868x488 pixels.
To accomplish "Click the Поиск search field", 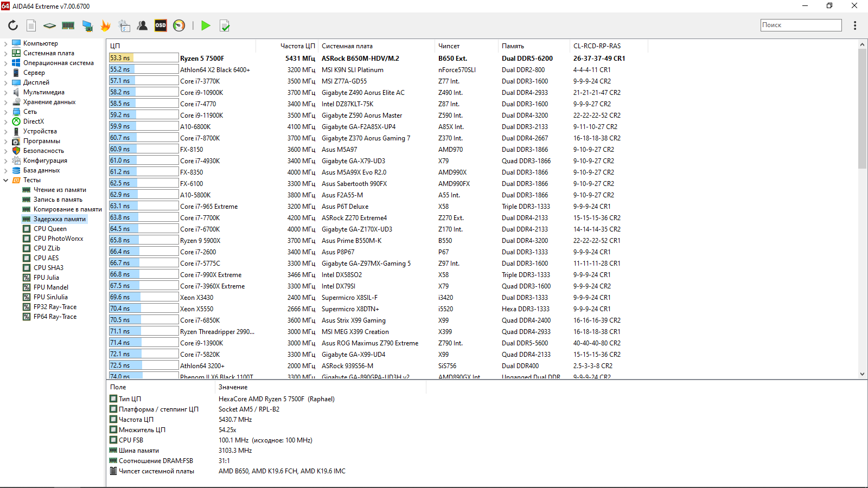I will click(x=801, y=25).
